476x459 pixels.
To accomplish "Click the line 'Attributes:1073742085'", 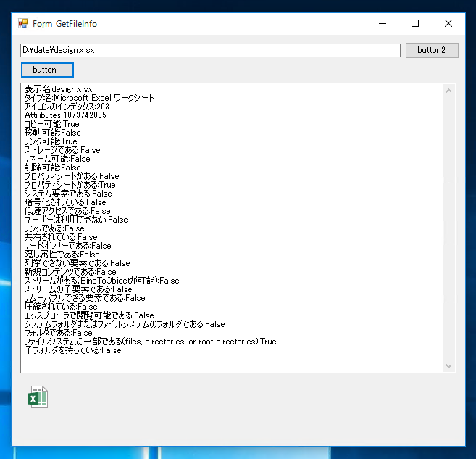I will (66, 115).
